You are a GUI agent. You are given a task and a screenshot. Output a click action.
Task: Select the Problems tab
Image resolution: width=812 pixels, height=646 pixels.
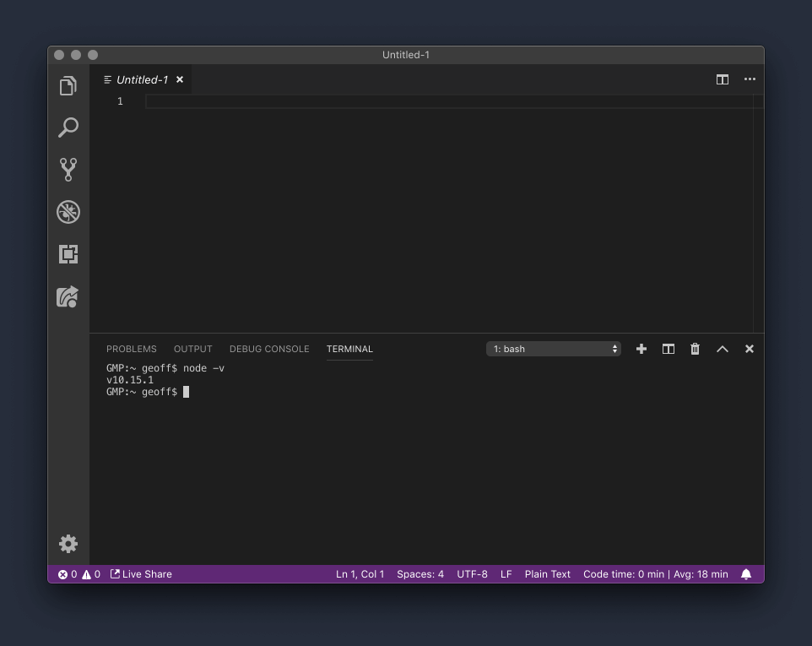[x=132, y=349]
